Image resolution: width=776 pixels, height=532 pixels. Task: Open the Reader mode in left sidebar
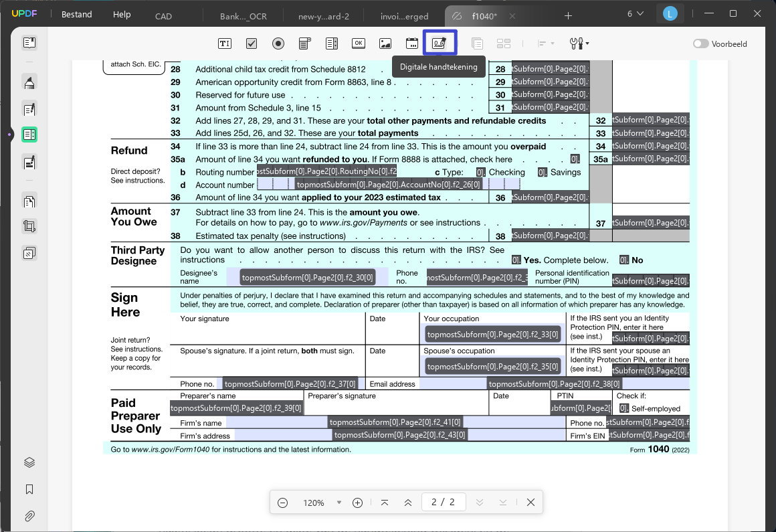coord(29,43)
